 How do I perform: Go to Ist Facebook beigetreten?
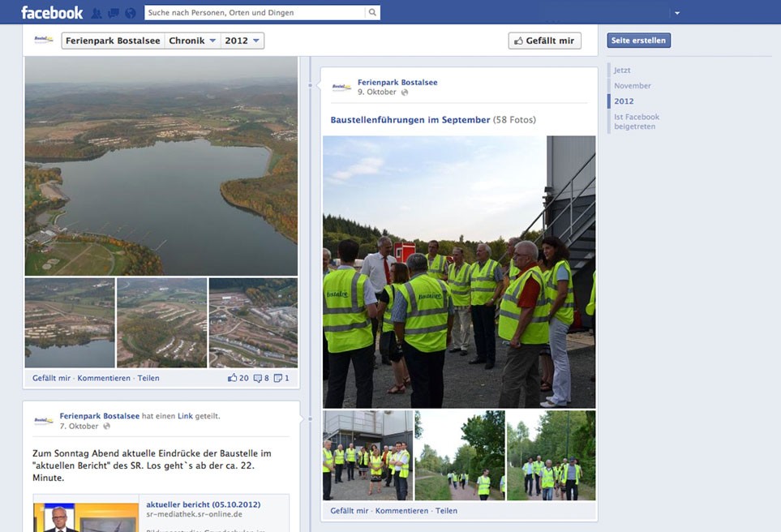(637, 122)
